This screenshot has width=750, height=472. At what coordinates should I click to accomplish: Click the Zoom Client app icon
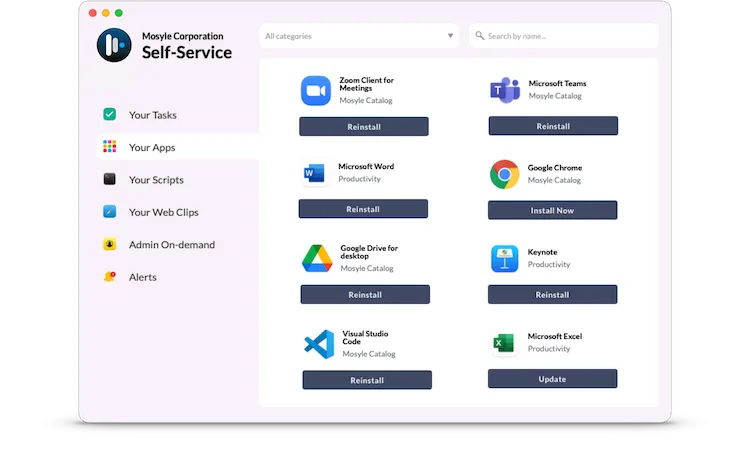316,90
